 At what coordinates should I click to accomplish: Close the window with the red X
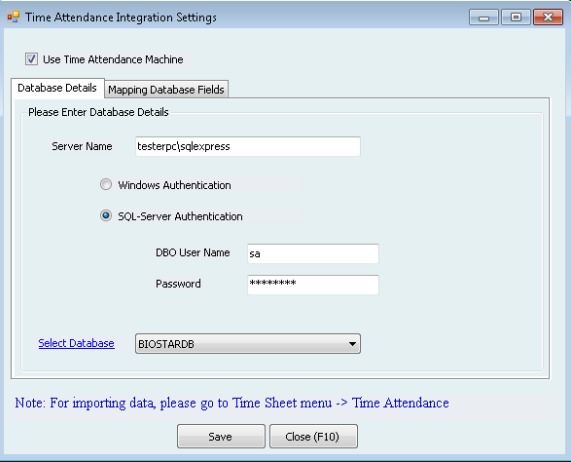pyautogui.click(x=548, y=17)
